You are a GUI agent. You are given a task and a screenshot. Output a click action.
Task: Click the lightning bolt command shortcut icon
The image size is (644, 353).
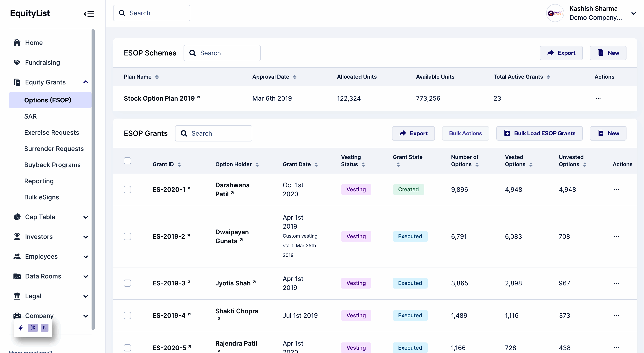20,328
